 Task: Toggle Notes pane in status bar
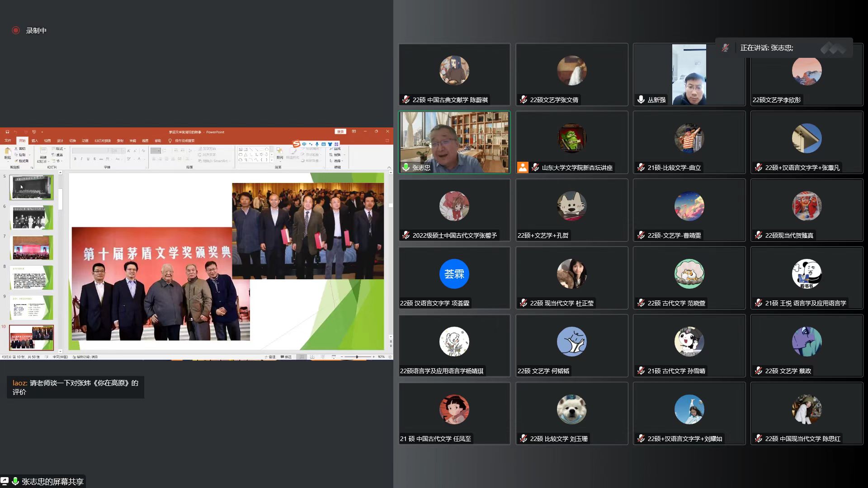270,357
